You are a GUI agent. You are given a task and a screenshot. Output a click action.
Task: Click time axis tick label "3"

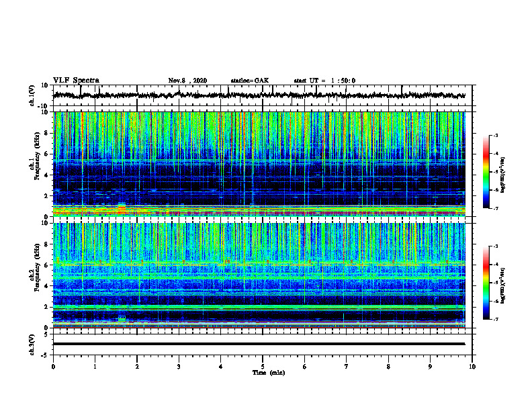[x=179, y=367]
